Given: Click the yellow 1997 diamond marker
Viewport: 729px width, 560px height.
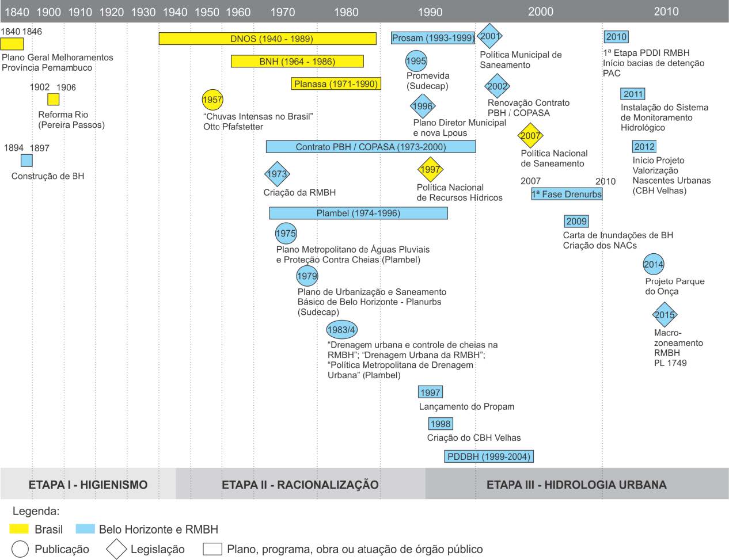Looking at the screenshot, I should (430, 169).
